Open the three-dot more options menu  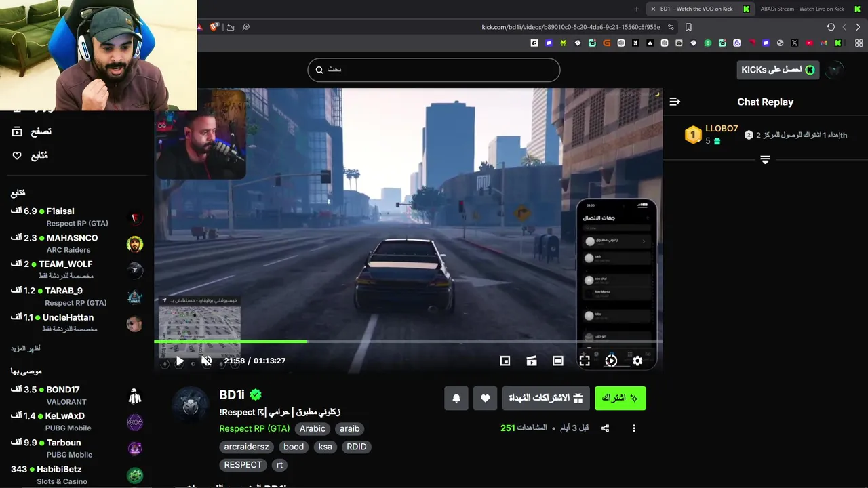coord(634,428)
